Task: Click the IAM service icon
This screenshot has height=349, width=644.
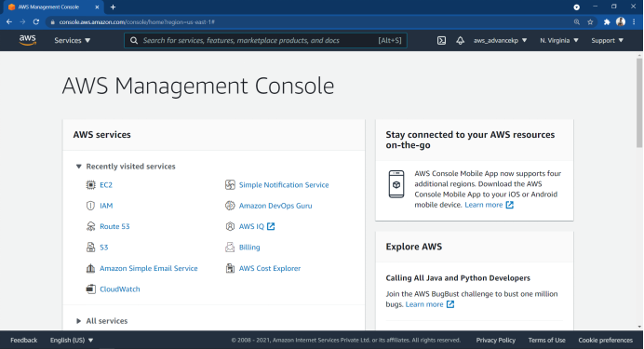Action: click(x=90, y=206)
